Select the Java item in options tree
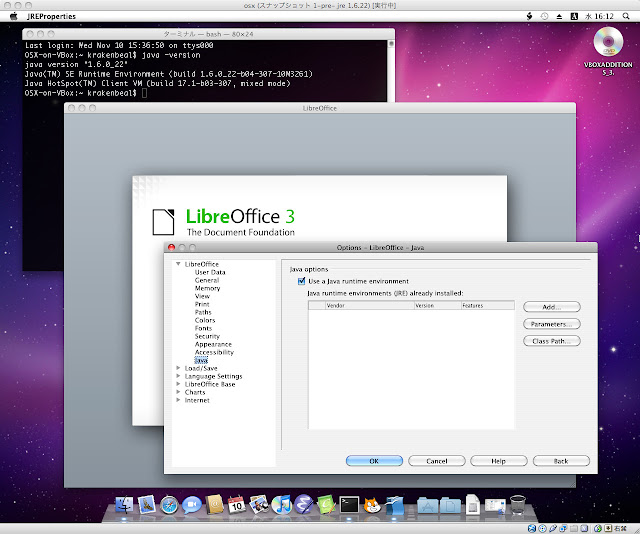The height and width of the screenshot is (534, 640). tap(201, 360)
